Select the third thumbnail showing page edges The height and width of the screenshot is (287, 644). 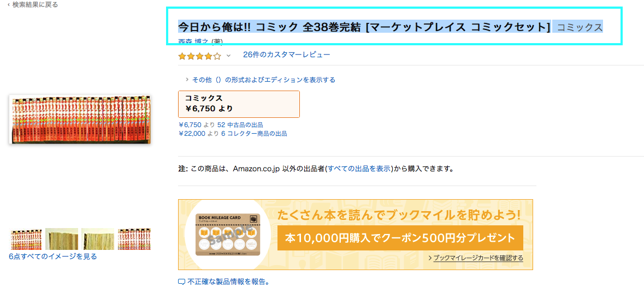(98, 239)
